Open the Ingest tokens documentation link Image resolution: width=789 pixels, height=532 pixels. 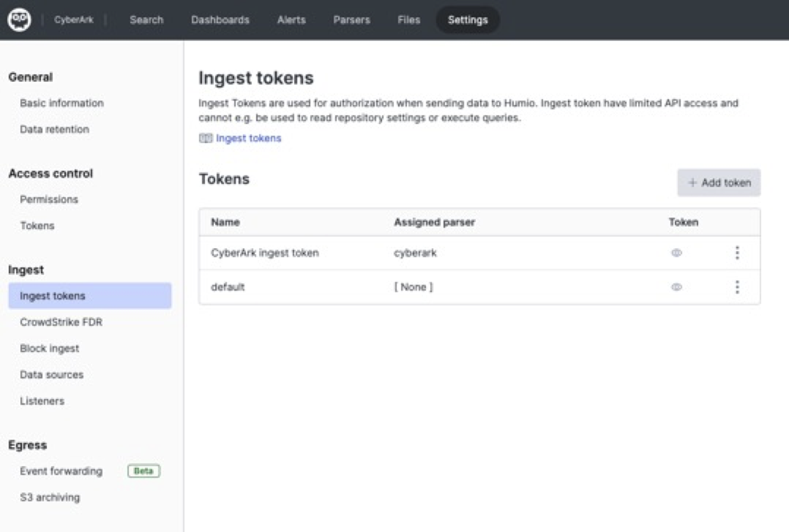point(248,138)
